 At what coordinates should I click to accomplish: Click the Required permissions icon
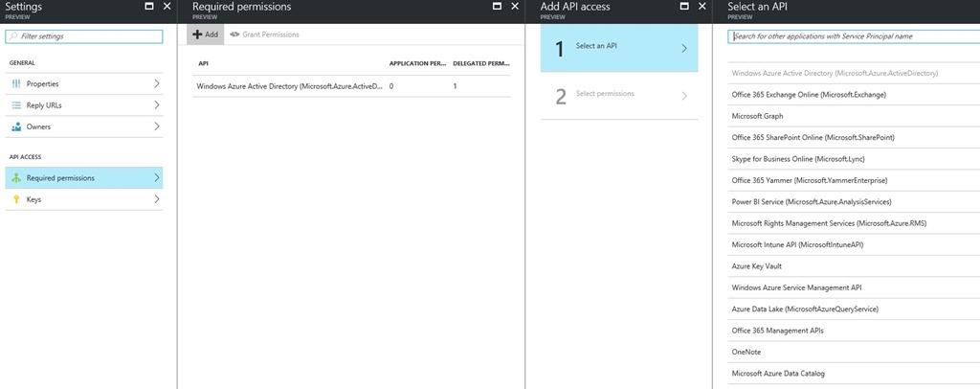(x=16, y=177)
